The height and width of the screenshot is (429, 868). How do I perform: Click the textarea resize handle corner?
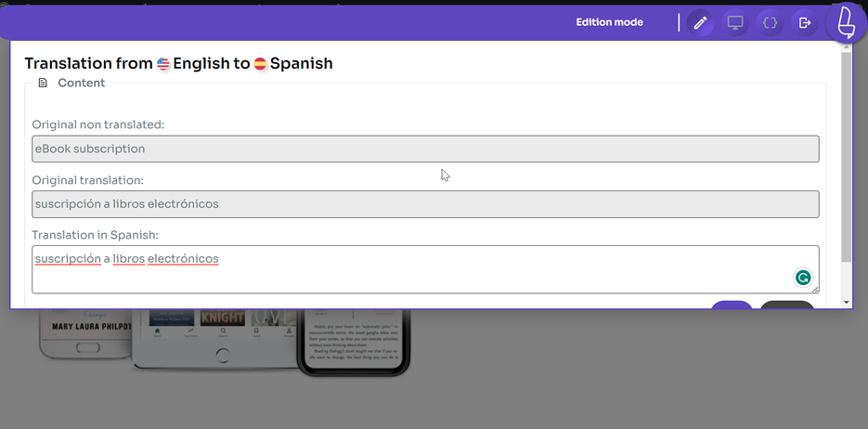point(815,290)
